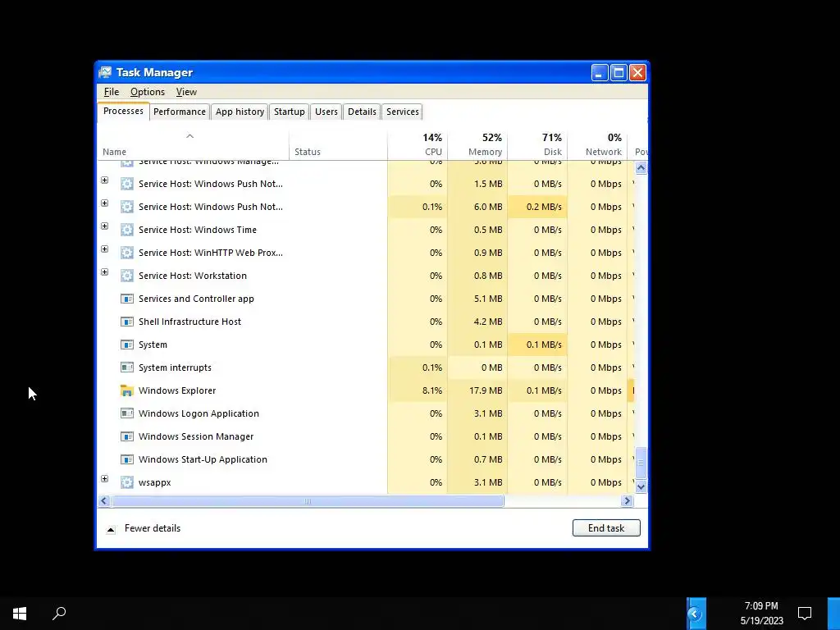This screenshot has height=630, width=840.
Task: Click the blue tray arrow icon
Action: coord(695,614)
